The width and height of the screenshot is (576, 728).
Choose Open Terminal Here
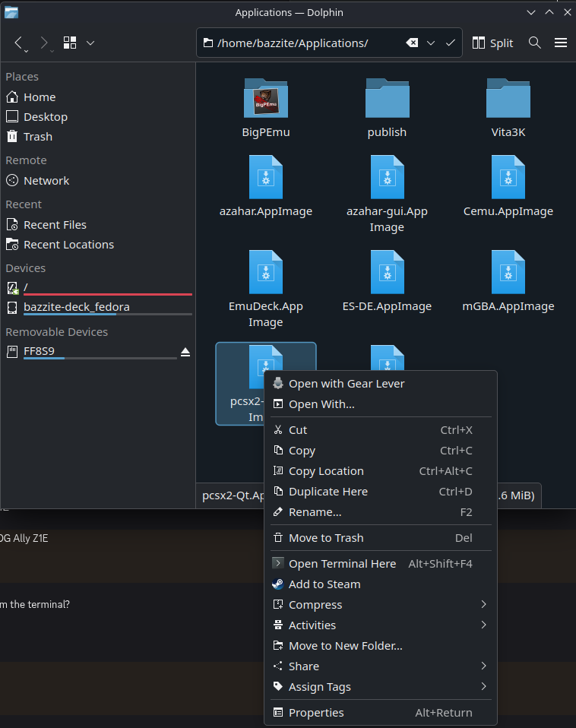point(381,564)
